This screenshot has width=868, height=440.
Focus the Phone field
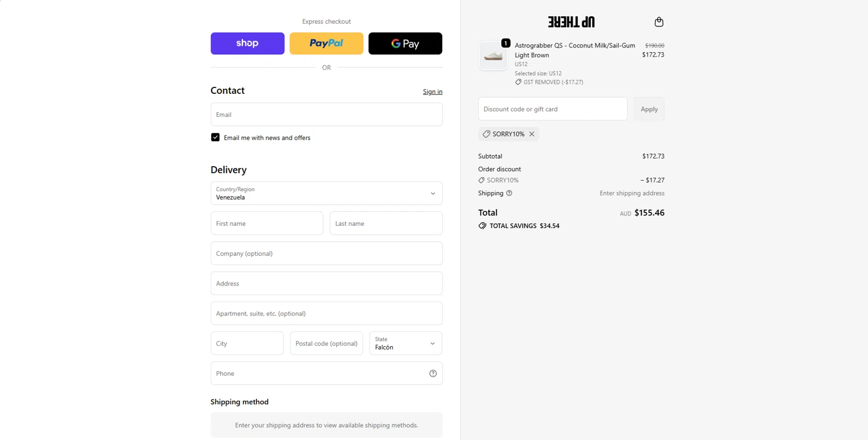coord(326,373)
